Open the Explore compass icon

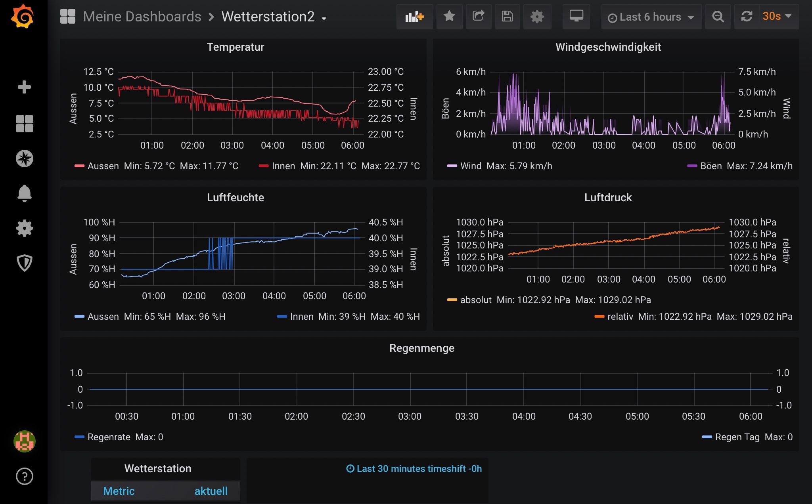click(x=24, y=158)
